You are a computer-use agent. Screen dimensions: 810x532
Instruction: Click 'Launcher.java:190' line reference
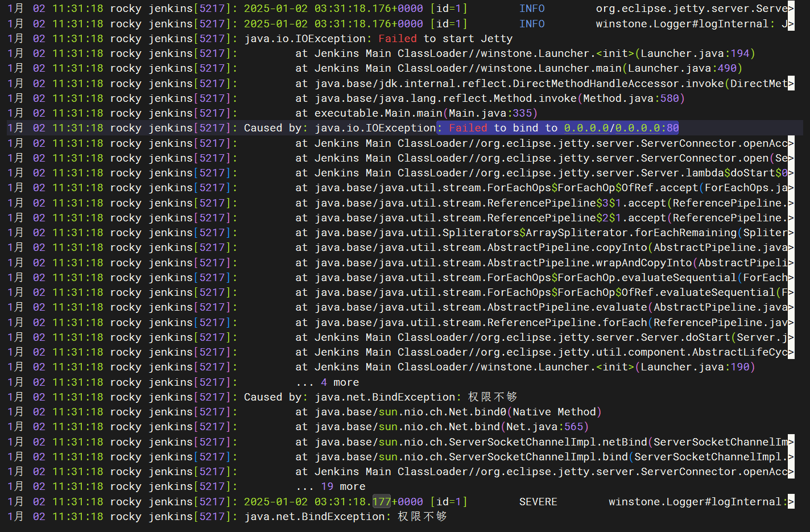pyautogui.click(x=695, y=367)
